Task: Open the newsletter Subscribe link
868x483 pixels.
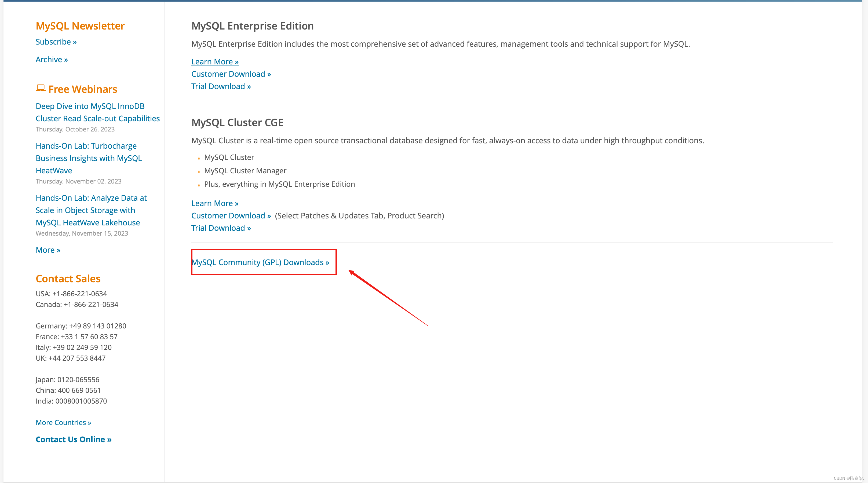Action: [x=56, y=42]
